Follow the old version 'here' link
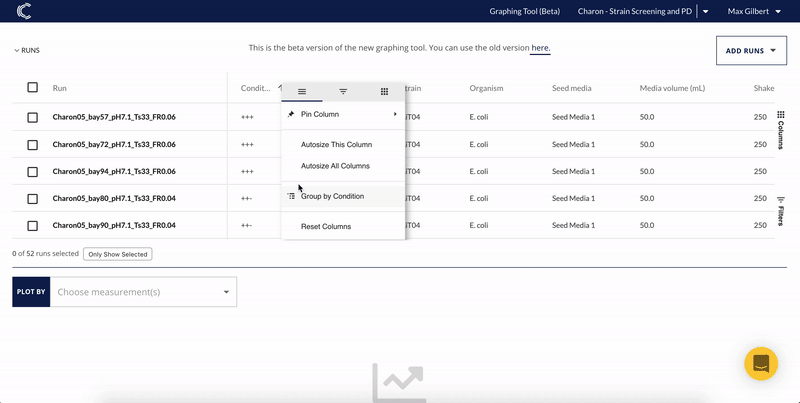The image size is (800, 403). click(540, 48)
